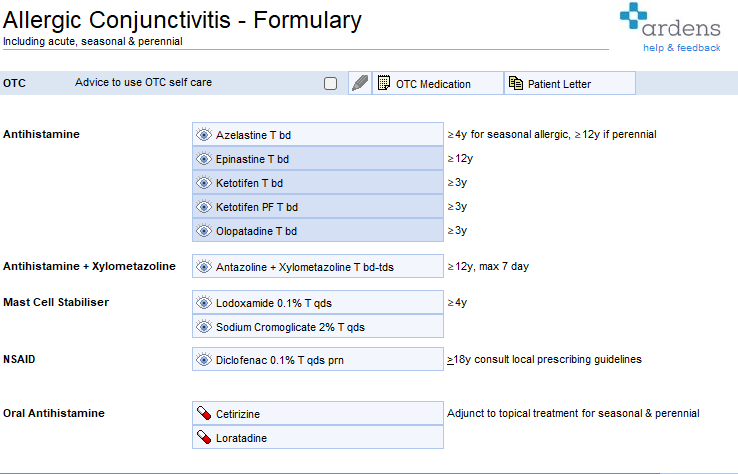
Task: Tick the OTC self care advice checkbox
Action: [x=331, y=84]
